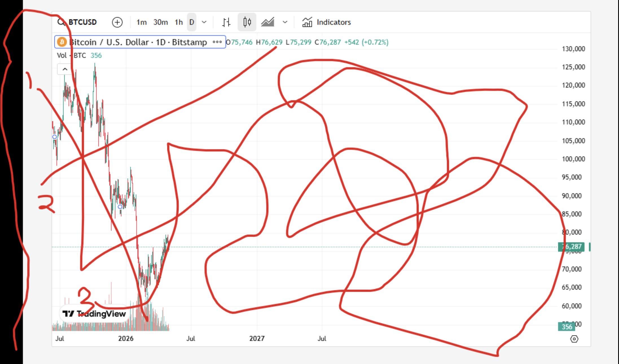Image resolution: width=619 pixels, height=364 pixels.
Task: Collapse the indicator legend arrow
Action: 65,69
